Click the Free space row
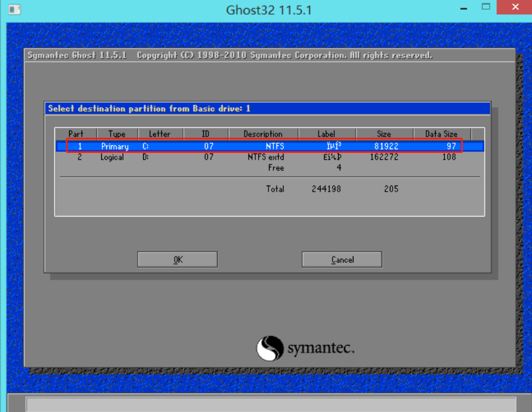 point(270,168)
